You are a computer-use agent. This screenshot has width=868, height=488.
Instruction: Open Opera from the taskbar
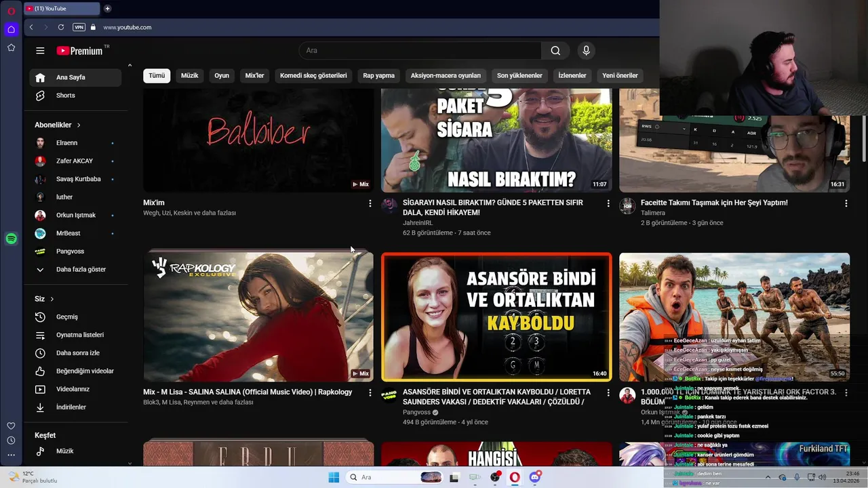(x=515, y=477)
